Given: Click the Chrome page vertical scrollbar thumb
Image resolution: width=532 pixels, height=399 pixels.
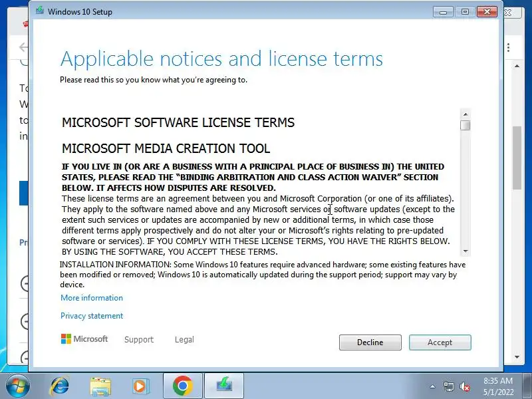Looking at the screenshot, I should coord(517,158).
